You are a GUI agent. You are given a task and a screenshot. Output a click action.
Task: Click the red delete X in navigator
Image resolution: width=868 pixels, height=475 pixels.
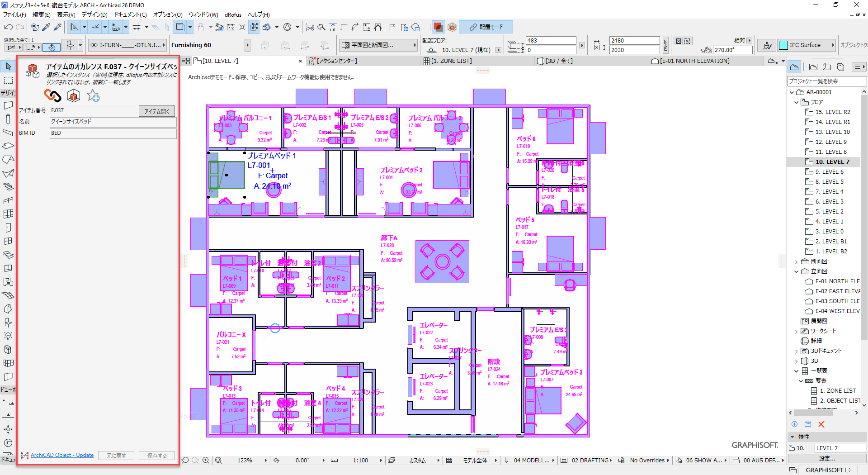[x=821, y=424]
